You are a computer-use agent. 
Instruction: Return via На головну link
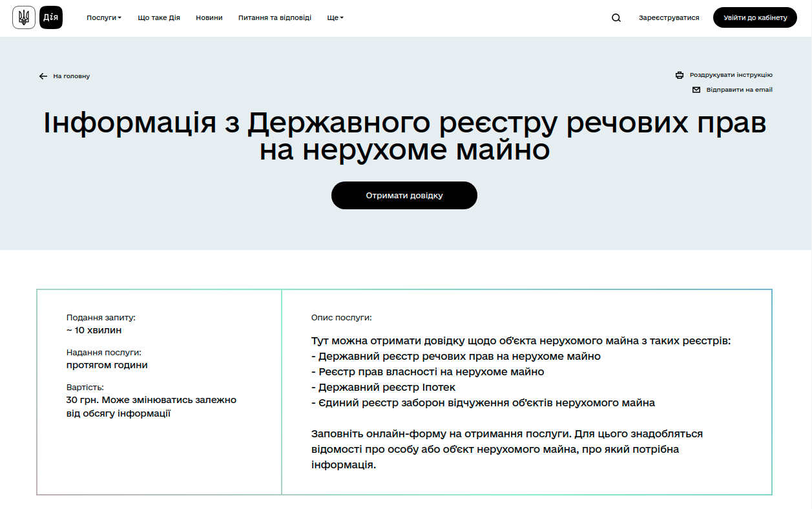coord(72,76)
